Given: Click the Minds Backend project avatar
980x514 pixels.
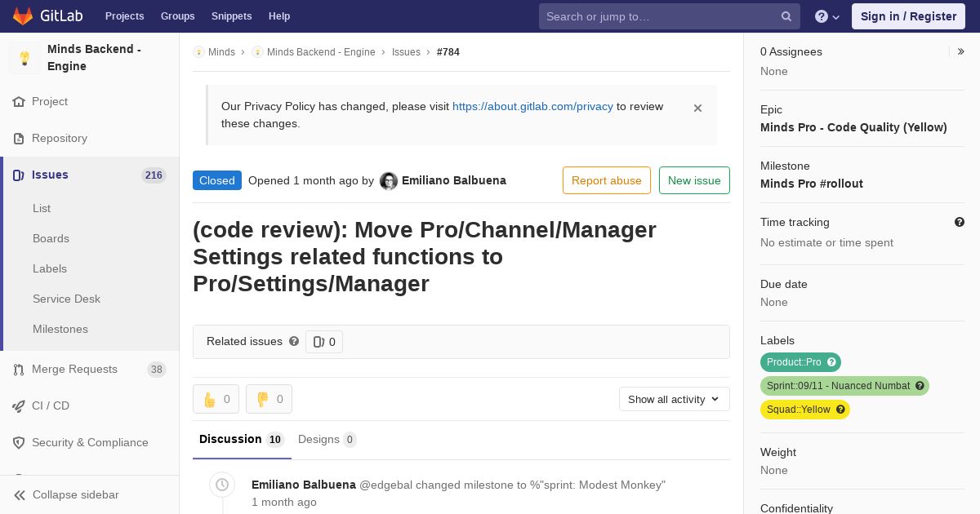Looking at the screenshot, I should 24,58.
